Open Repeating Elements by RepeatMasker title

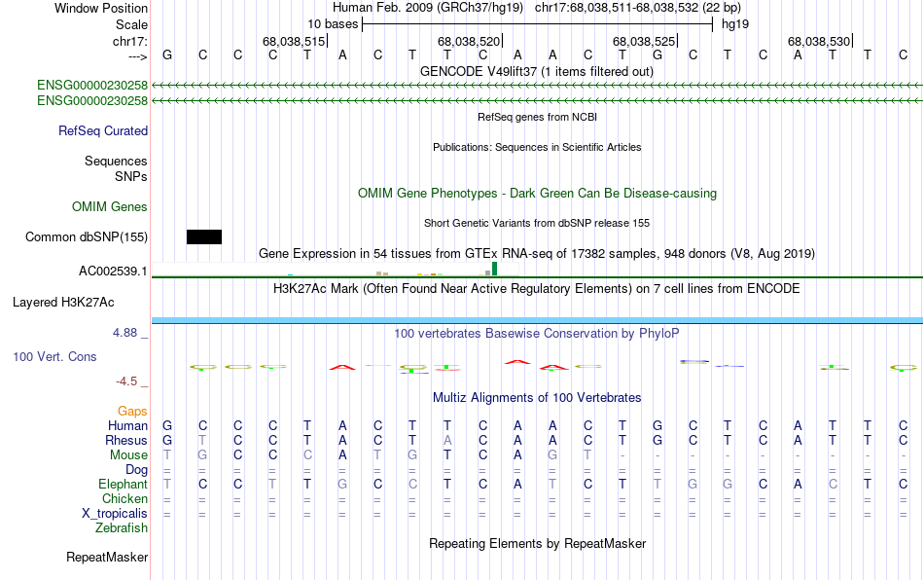click(538, 543)
